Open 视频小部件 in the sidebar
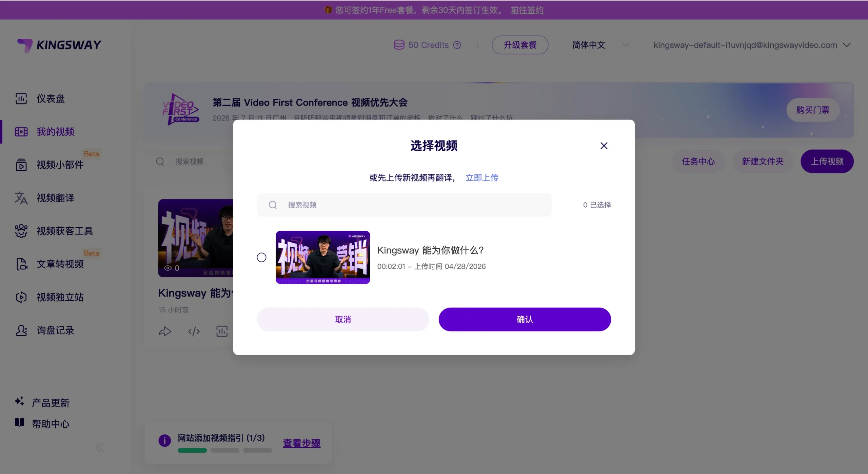 point(60,165)
